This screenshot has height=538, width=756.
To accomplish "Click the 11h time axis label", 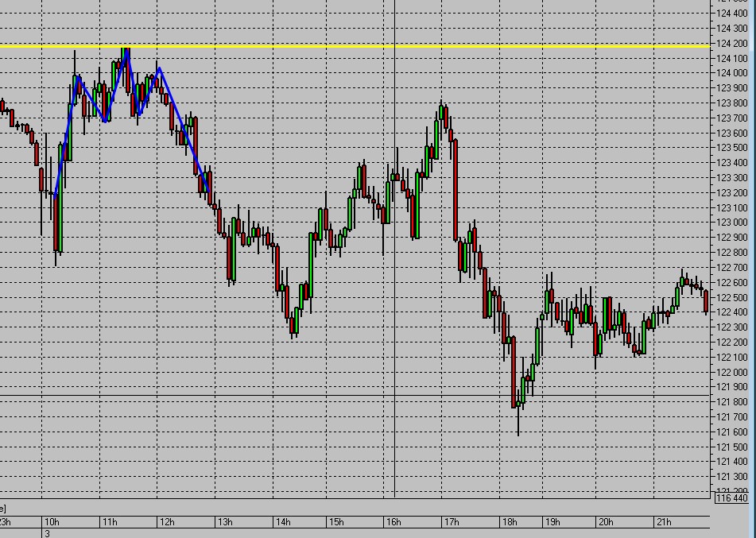I will 110,522.
